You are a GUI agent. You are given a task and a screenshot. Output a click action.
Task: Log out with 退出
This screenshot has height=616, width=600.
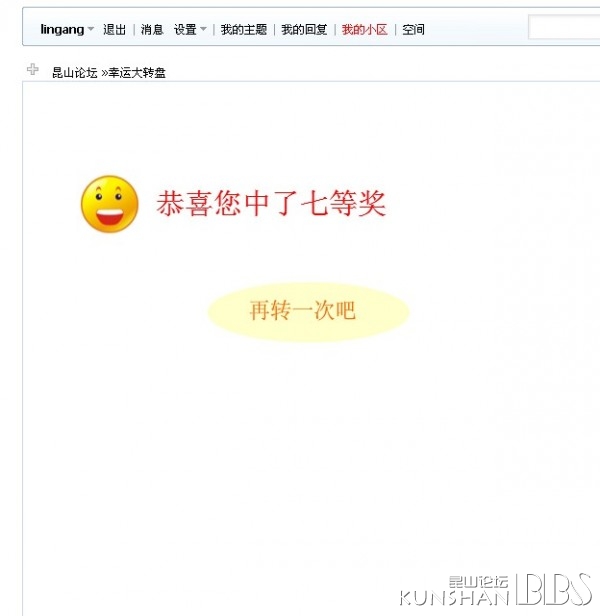point(114,29)
